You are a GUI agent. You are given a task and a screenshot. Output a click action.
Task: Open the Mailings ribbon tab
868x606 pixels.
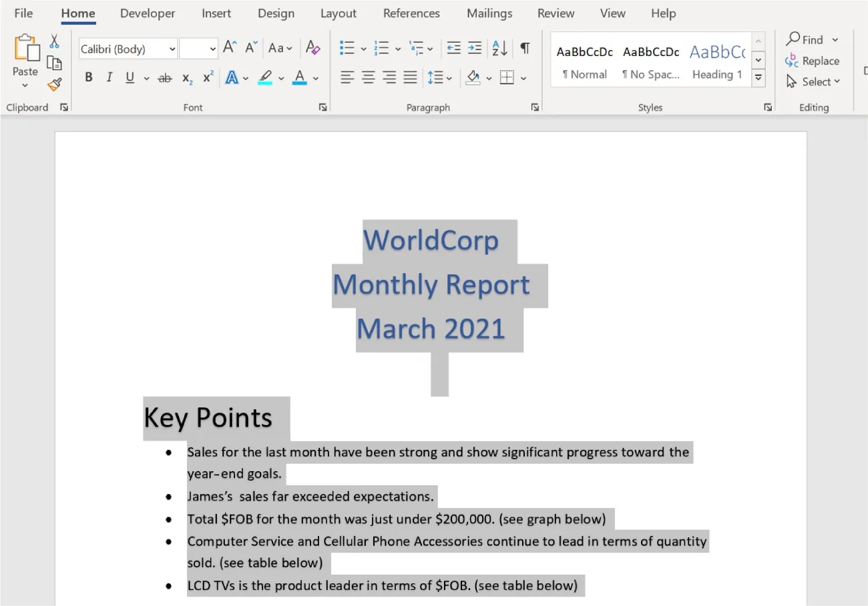pos(489,13)
